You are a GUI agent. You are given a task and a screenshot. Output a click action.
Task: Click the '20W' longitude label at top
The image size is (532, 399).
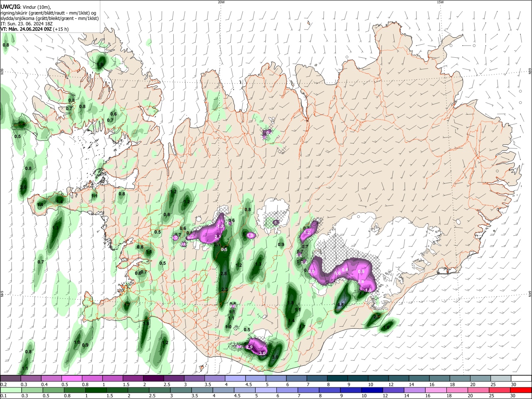click(x=221, y=2)
